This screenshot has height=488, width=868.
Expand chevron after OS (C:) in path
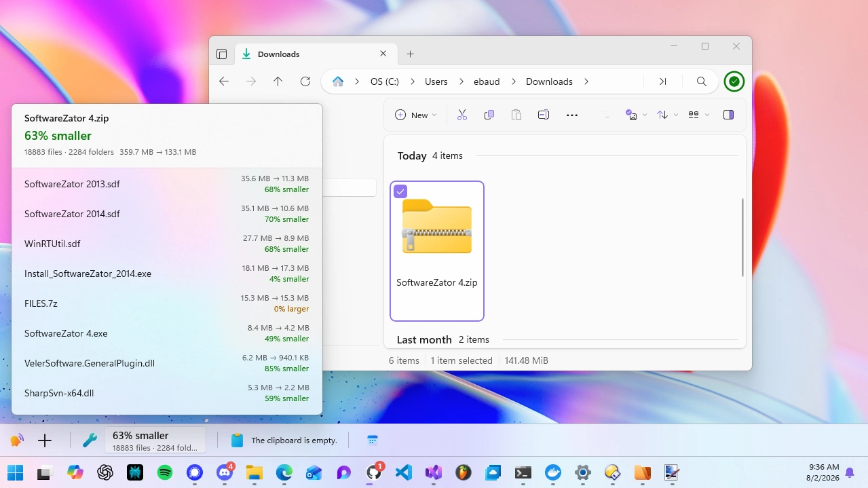[x=412, y=81]
